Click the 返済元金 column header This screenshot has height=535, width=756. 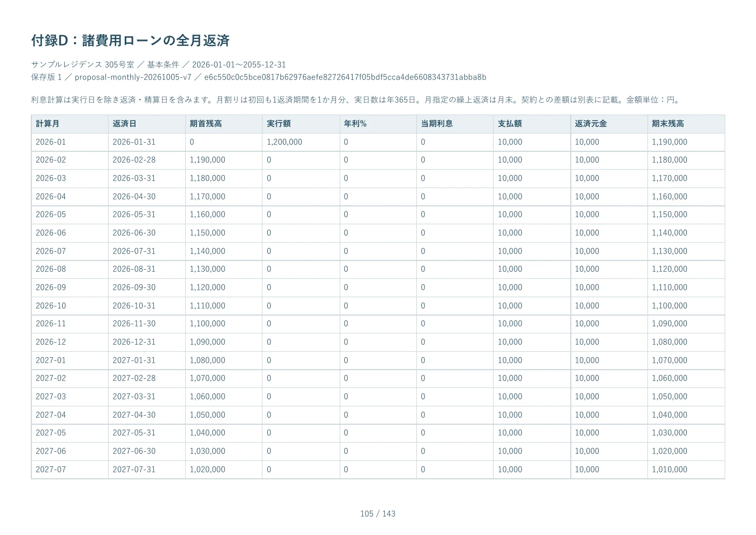[609, 124]
